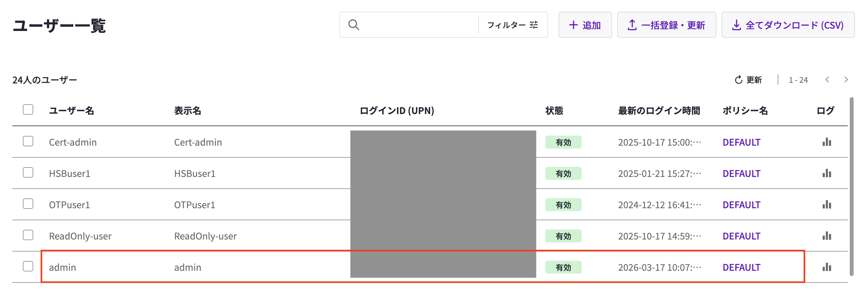
Task: Open log chart for HSBuser1
Action: tap(827, 173)
